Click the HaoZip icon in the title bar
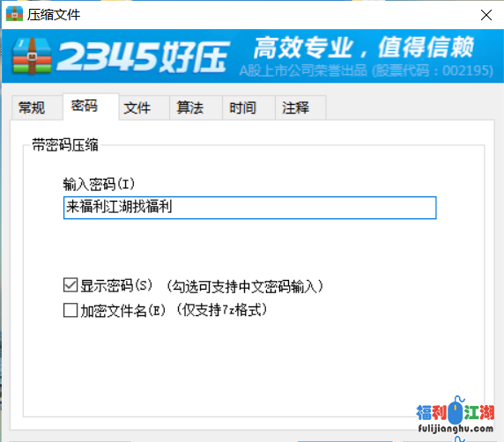The height and width of the screenshot is (442, 504). point(14,14)
